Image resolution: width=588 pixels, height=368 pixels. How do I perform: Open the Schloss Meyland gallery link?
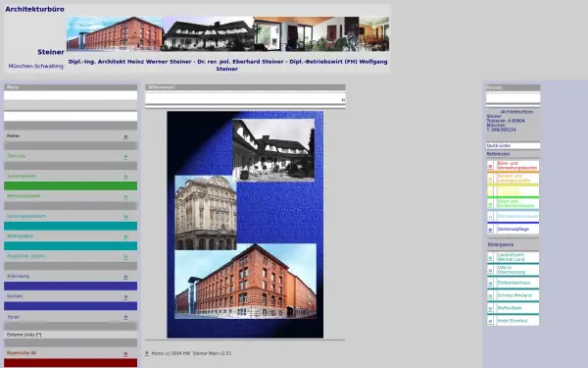(x=514, y=295)
